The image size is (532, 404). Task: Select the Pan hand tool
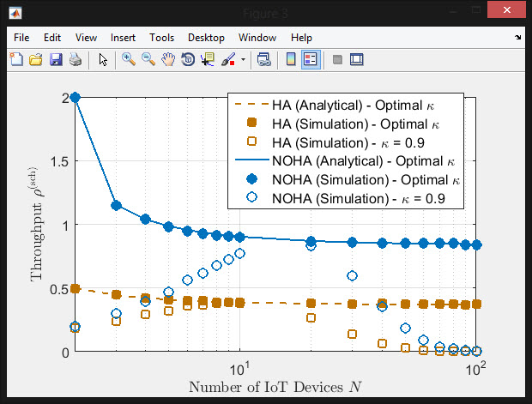point(168,59)
